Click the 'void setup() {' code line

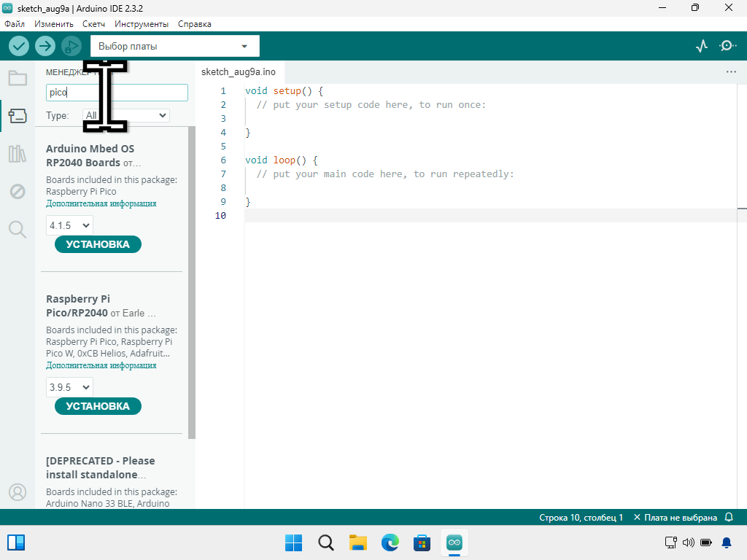point(284,91)
